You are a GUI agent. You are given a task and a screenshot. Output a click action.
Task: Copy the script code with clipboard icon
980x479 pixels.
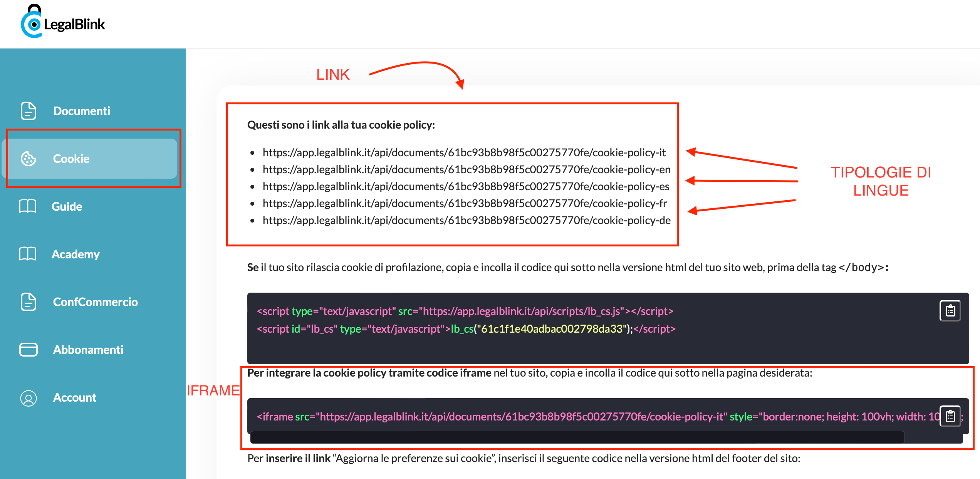[950, 311]
